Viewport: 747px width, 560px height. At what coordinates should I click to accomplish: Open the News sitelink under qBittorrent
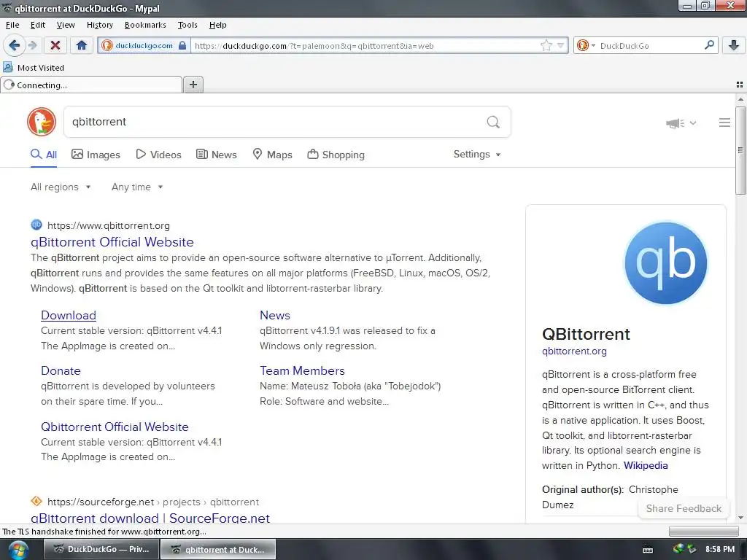pos(275,315)
